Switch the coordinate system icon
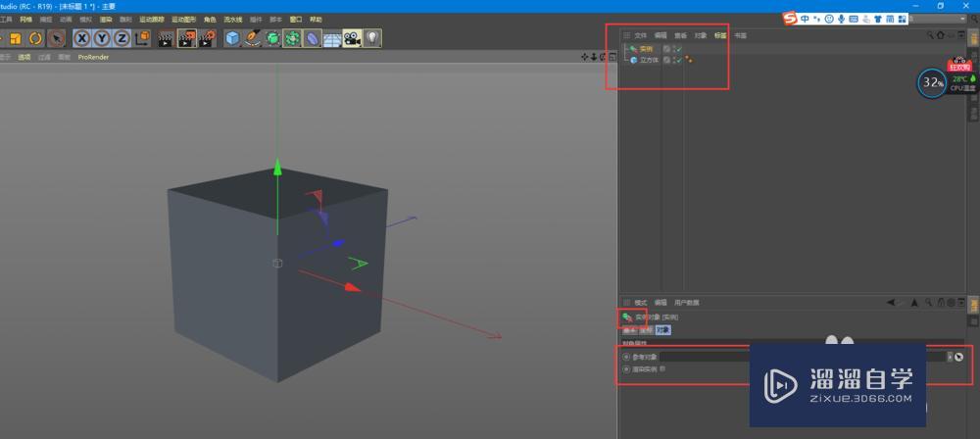 (142, 39)
